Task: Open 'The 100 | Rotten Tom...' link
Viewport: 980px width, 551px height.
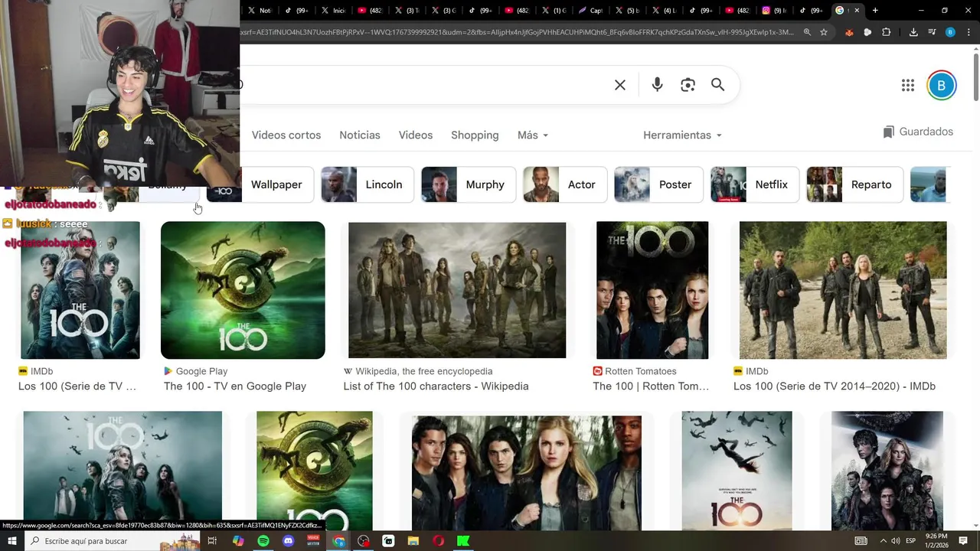Action: (x=651, y=386)
